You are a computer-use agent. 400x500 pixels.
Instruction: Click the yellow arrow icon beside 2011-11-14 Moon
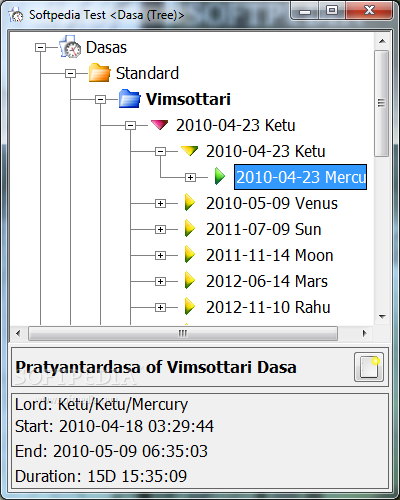[190, 255]
